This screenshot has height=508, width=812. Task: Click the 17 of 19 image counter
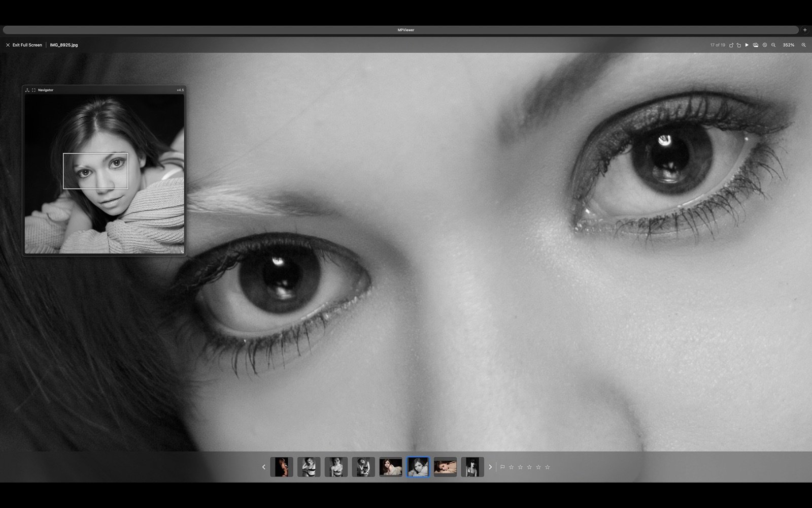(x=718, y=45)
